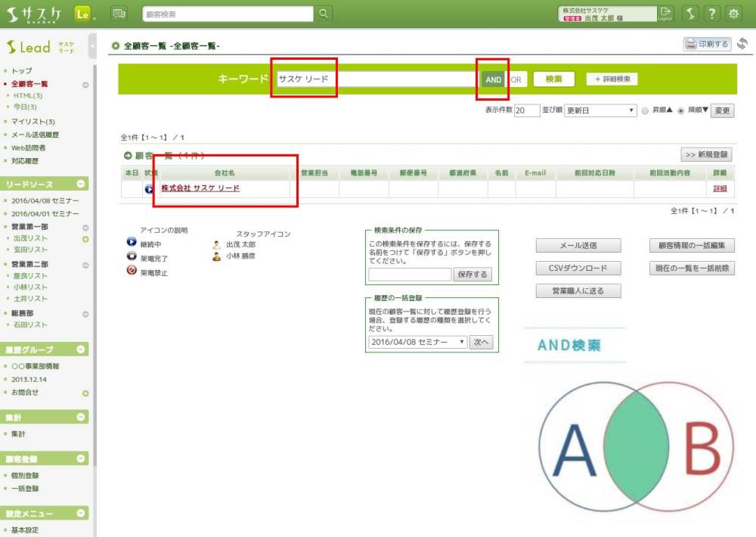Open メール送信履歴 in sidebar
The height and width of the screenshot is (537, 756).
(x=35, y=135)
